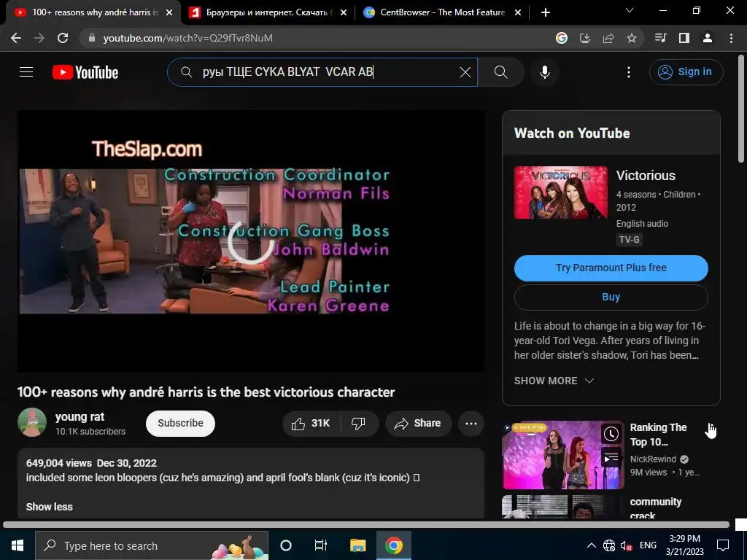Clear the search text with X icon
The image size is (747, 560).
tap(465, 72)
